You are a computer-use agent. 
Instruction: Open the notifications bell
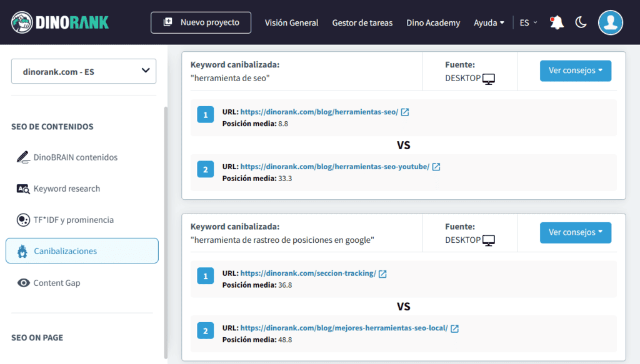click(557, 22)
